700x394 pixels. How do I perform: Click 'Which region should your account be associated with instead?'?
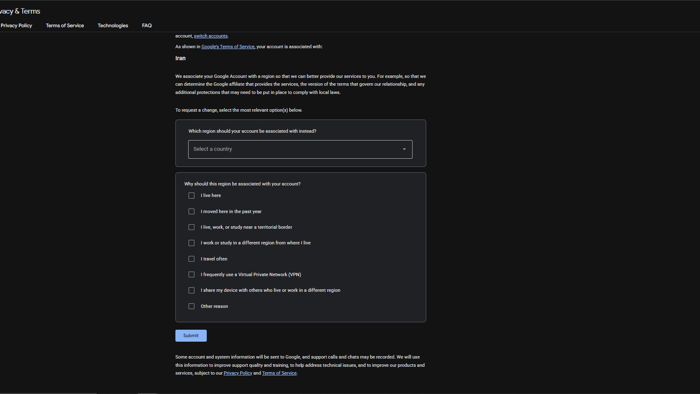[252, 131]
